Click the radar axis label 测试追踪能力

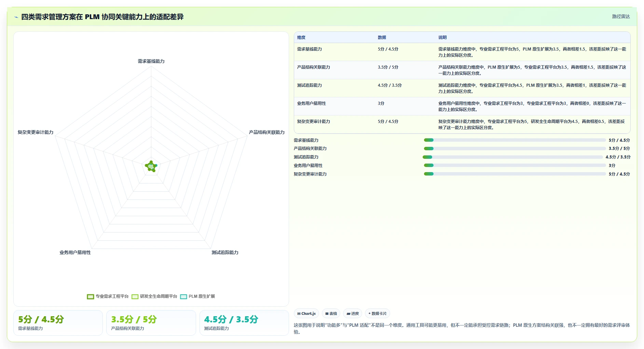tap(225, 252)
